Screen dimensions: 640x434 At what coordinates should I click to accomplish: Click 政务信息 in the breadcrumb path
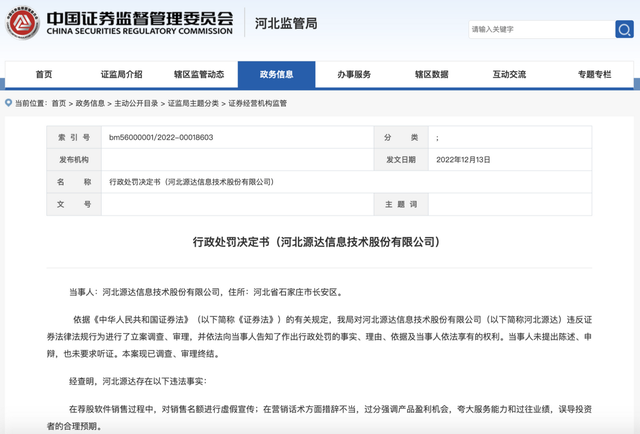pyautogui.click(x=91, y=103)
